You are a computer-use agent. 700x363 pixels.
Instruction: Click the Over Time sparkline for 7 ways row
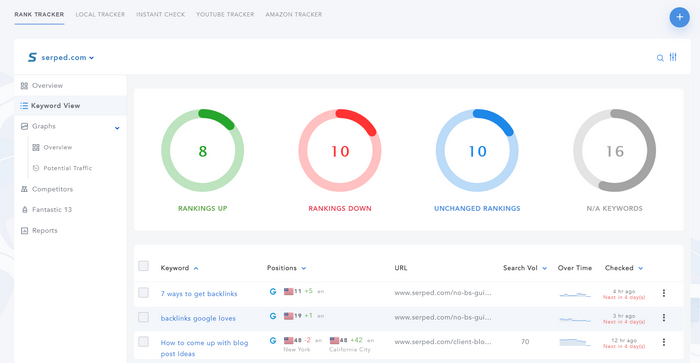575,294
